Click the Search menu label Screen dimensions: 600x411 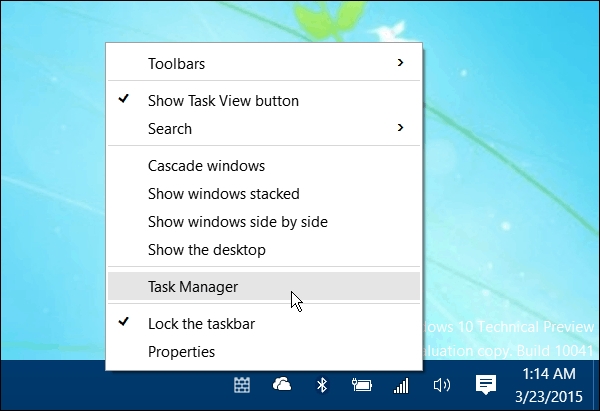170,129
